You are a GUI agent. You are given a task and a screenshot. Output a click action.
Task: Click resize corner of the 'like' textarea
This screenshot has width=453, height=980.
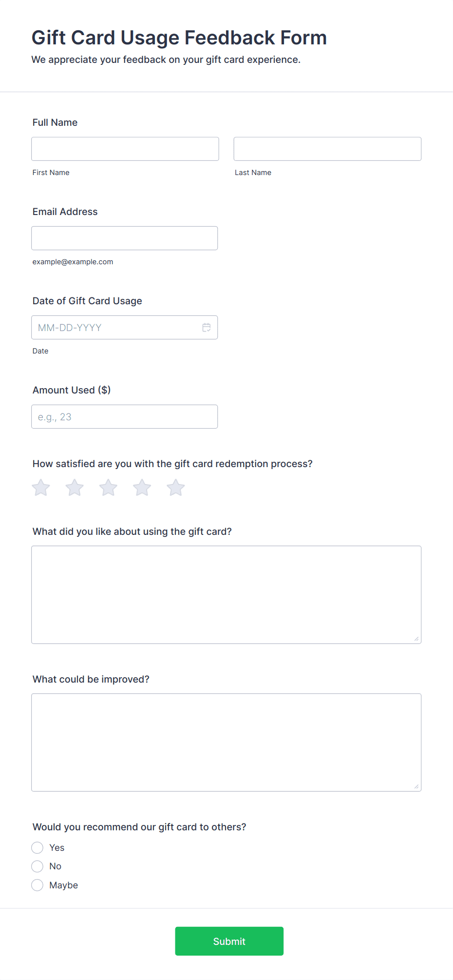pyautogui.click(x=416, y=639)
